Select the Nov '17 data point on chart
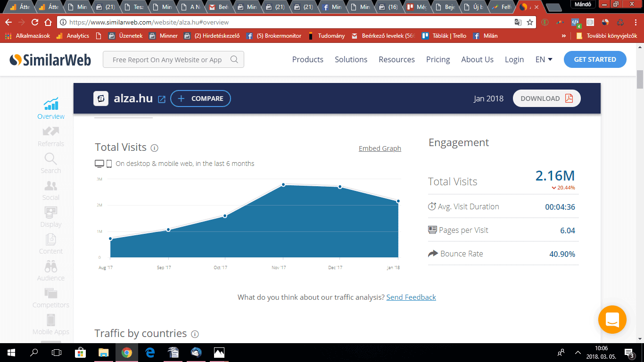The height and width of the screenshot is (362, 644). pyautogui.click(x=283, y=185)
